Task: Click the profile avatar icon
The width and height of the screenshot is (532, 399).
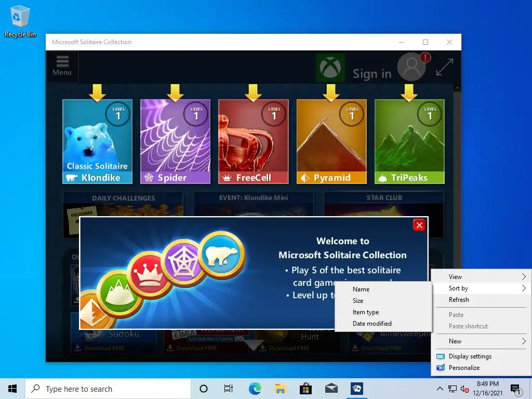Action: [411, 67]
